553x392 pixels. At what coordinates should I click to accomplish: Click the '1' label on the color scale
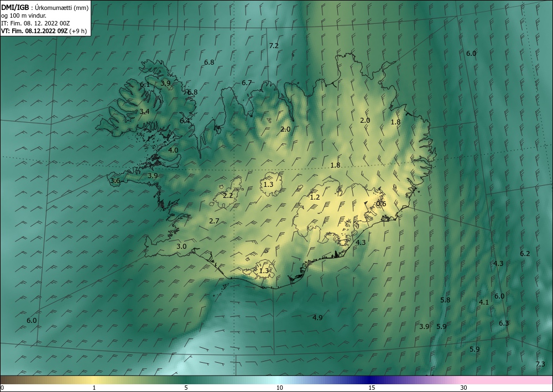[x=94, y=388]
